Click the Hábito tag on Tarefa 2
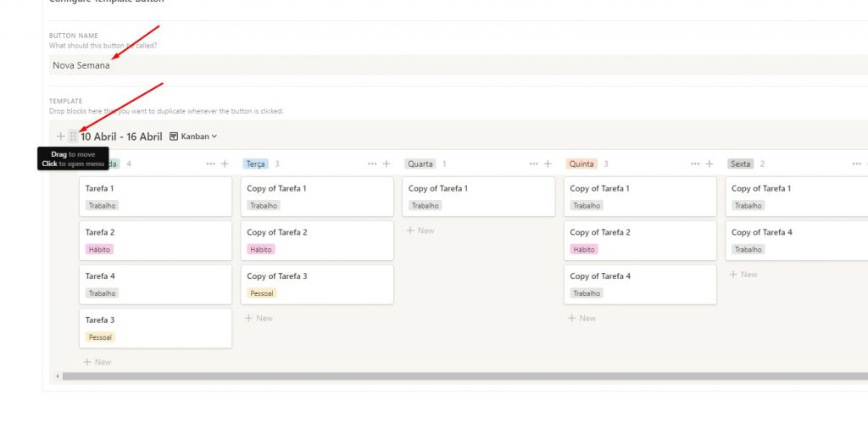 [x=100, y=250]
